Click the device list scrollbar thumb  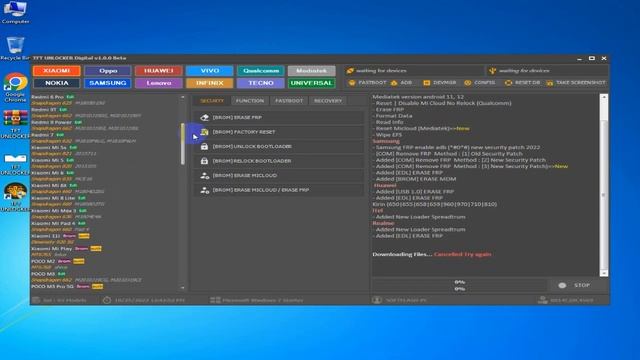click(x=182, y=144)
